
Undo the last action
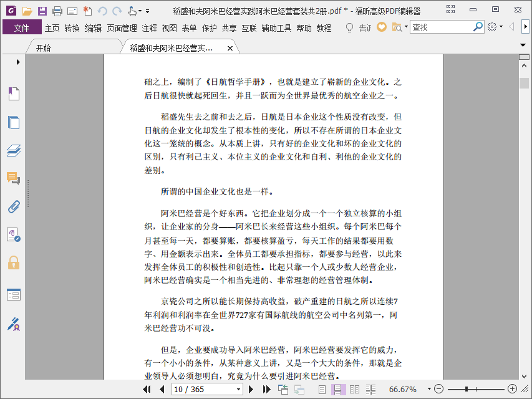[102, 11]
